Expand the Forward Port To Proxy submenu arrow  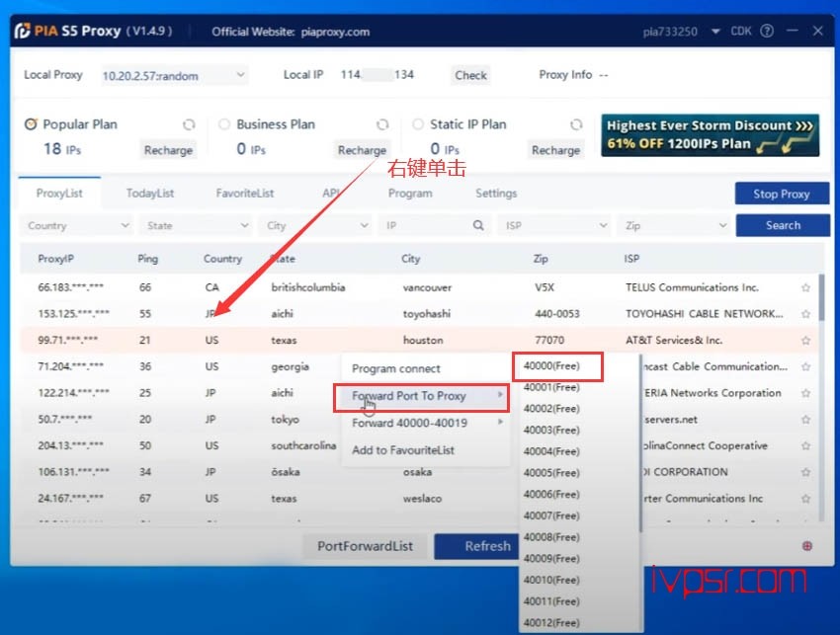coord(500,395)
